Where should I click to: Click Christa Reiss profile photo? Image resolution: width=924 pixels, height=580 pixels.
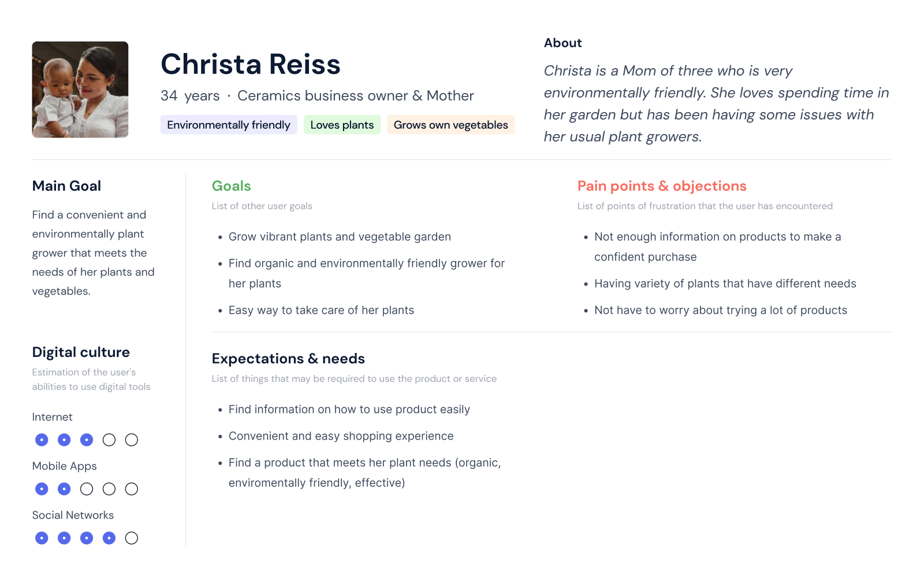[80, 90]
